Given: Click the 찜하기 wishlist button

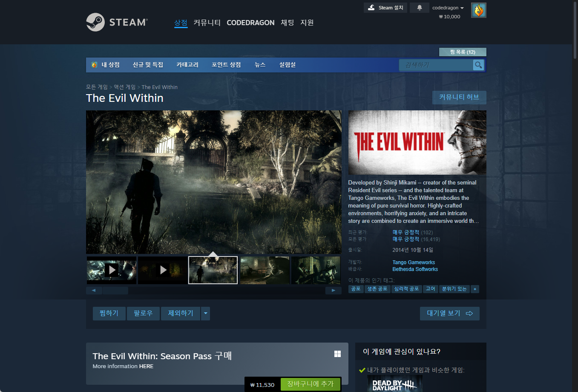Looking at the screenshot, I should tap(109, 314).
